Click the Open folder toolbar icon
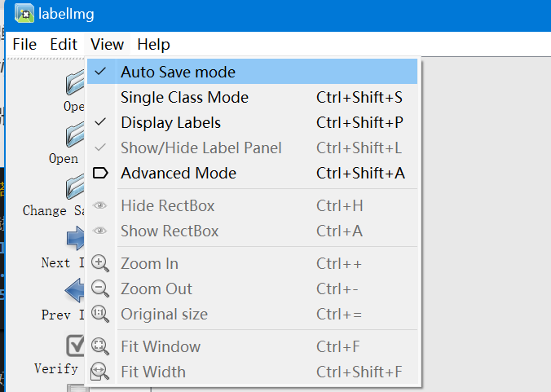551x392 pixels. tap(75, 82)
